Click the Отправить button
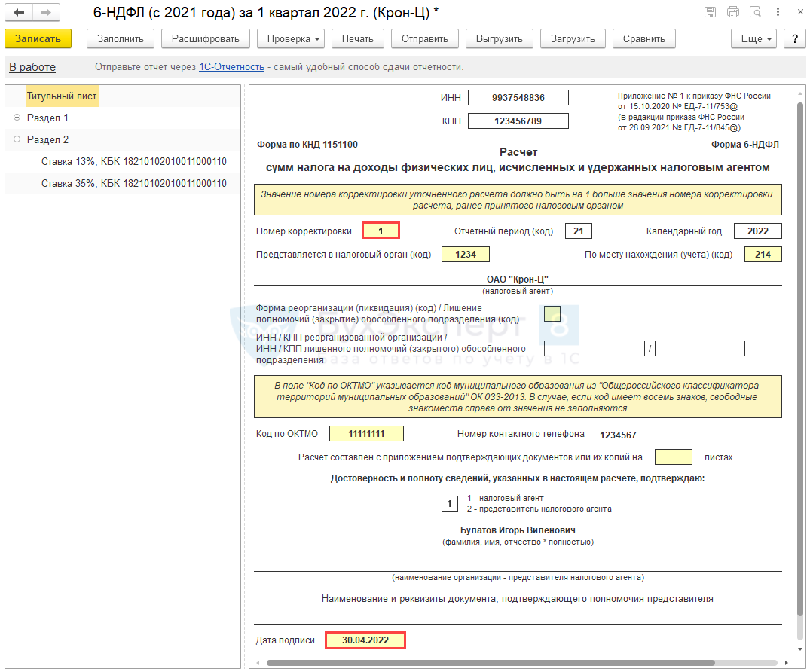This screenshot has width=810, height=672. point(425,38)
